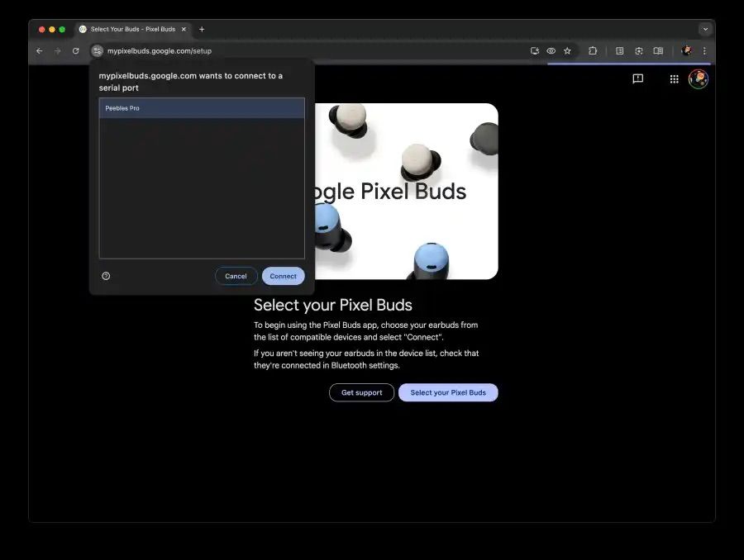This screenshot has width=744, height=560.
Task: Toggle the bookmark star for this page
Action: pyautogui.click(x=567, y=50)
